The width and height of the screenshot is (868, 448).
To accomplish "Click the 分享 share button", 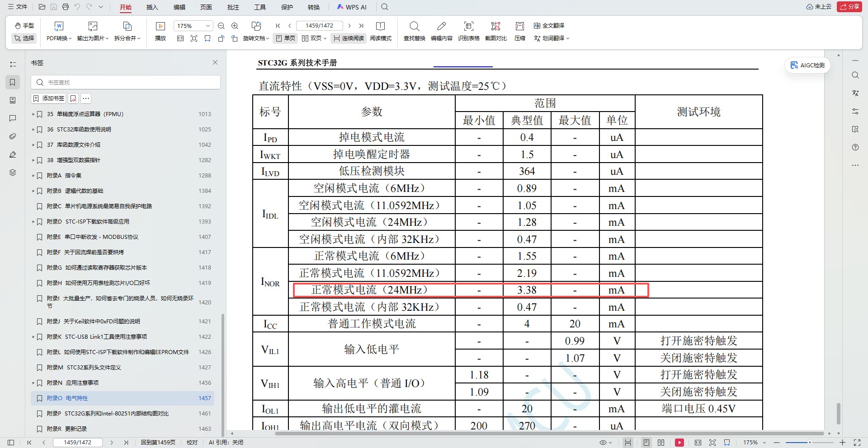I will tap(849, 7).
